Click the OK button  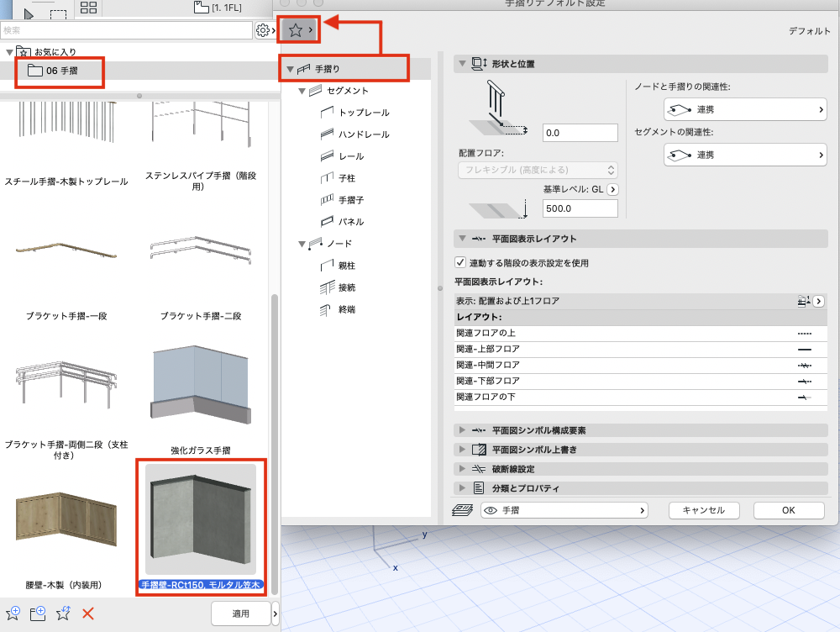pos(789,510)
